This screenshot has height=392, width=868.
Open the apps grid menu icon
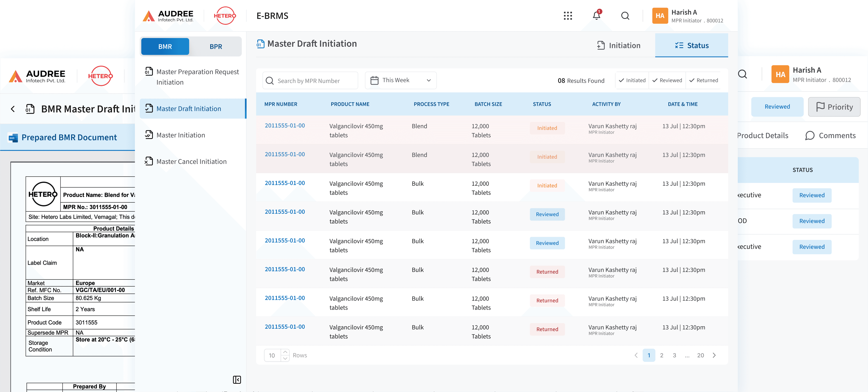[x=568, y=16]
